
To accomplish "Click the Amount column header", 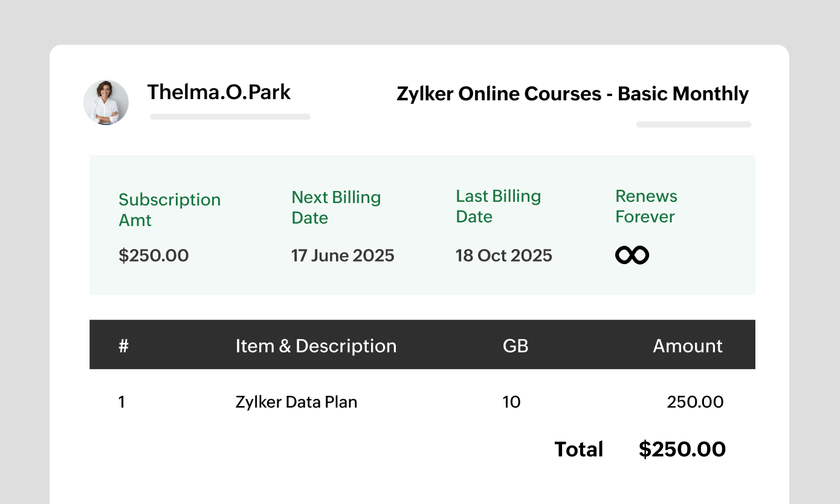I will [687, 346].
